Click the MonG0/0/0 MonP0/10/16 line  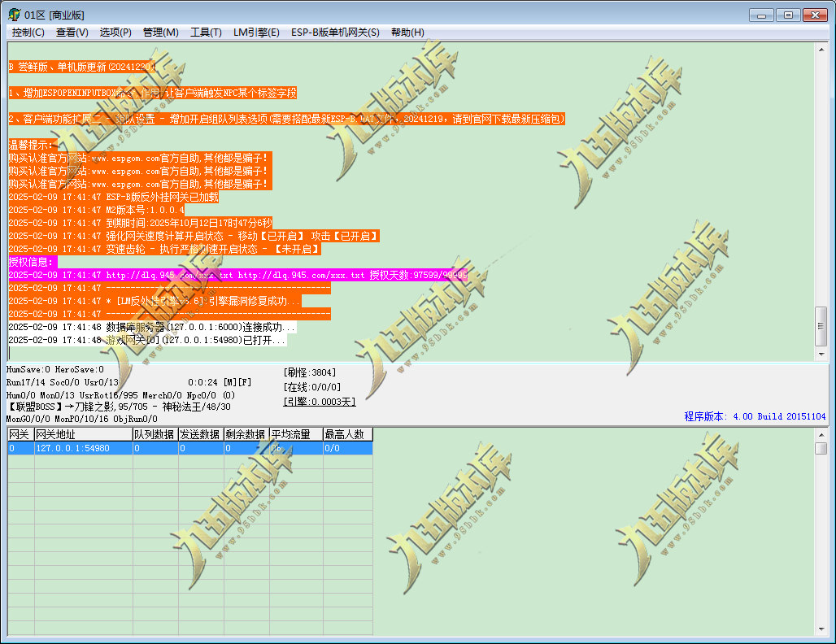click(x=81, y=419)
